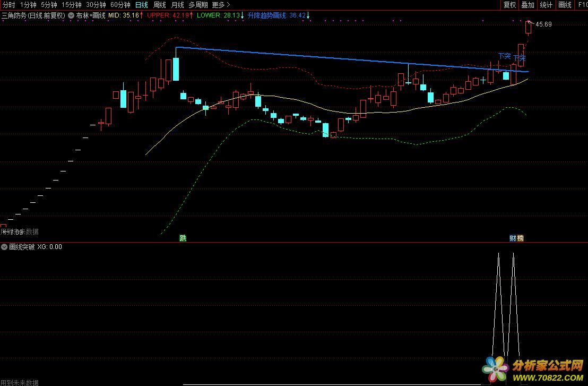
Task: Click 用到未来数据 warning in sub chart
Action: 20,382
